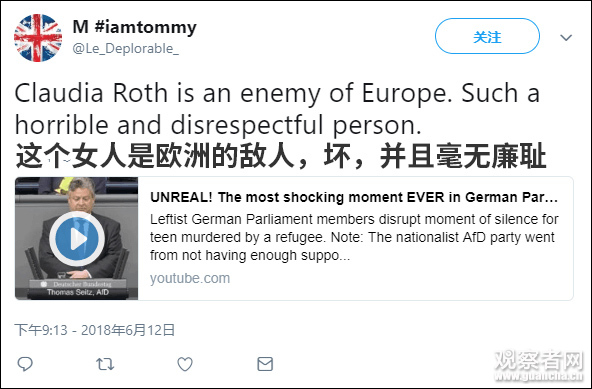Viewport: 592px width, 389px height.
Task: Select the tweet text Claudia Roth
Action: coord(91,93)
